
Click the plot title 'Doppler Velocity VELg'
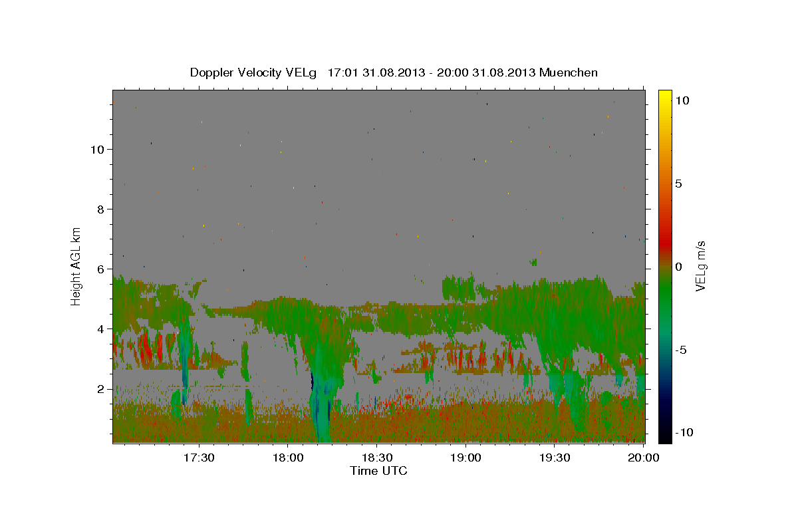coord(254,72)
